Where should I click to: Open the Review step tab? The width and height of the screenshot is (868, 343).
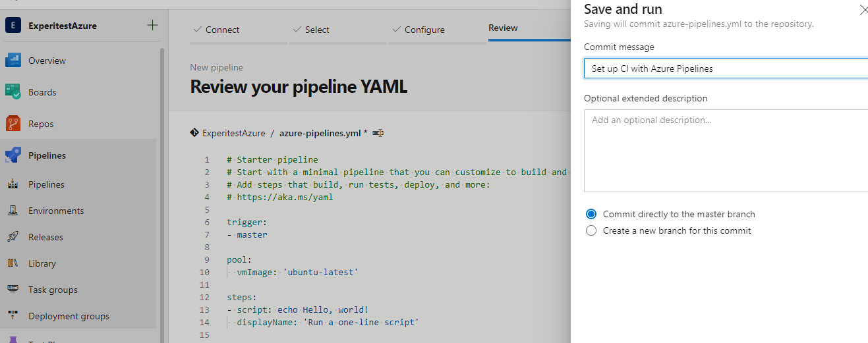[x=503, y=28]
